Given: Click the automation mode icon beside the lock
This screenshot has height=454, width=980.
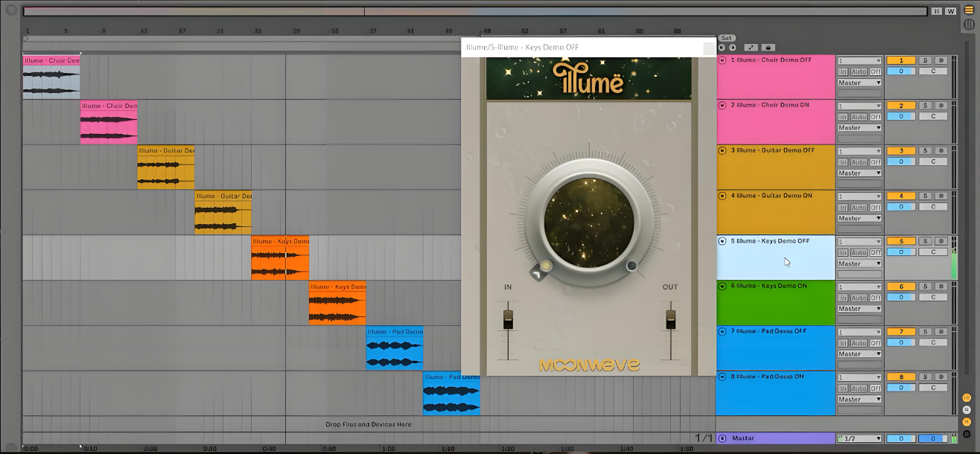Looking at the screenshot, I should (751, 47).
